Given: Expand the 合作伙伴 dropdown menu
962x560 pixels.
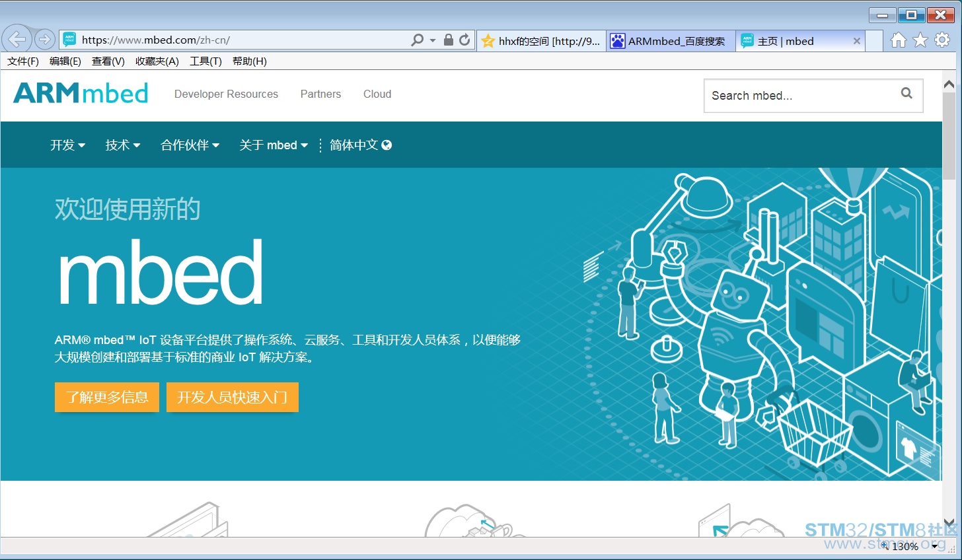Looking at the screenshot, I should [x=190, y=145].
